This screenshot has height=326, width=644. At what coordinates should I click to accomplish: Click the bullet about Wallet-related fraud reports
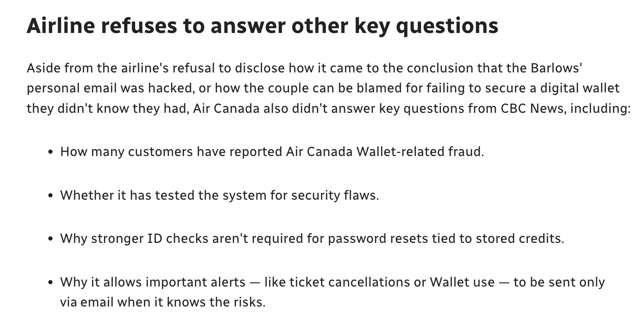pos(272,152)
